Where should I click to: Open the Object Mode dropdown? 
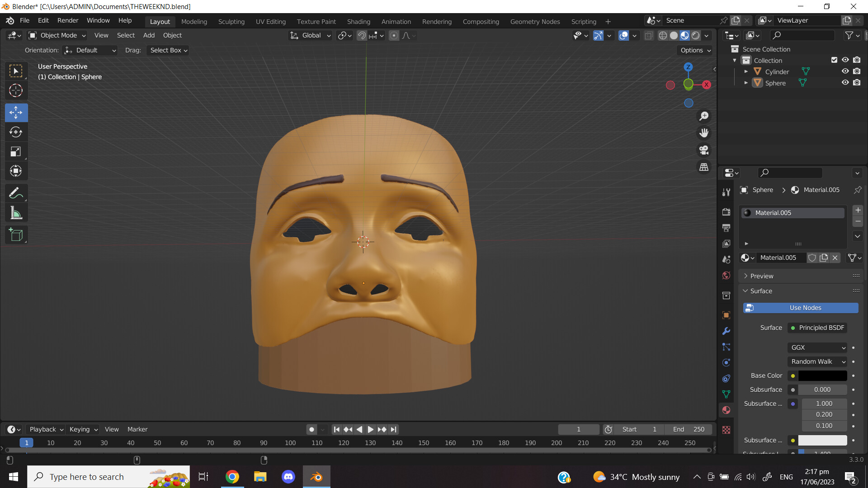[x=57, y=35]
